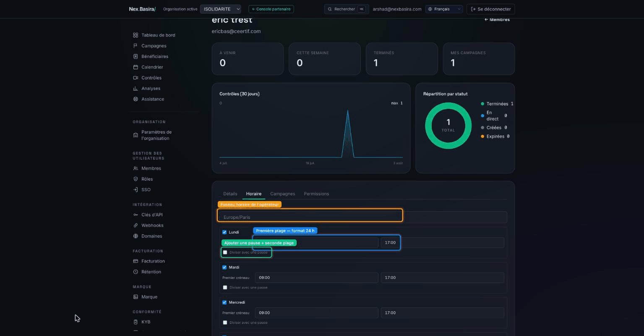Screen dimensions: 644x336
Task: Go to the Permissions tab
Action: click(316, 194)
